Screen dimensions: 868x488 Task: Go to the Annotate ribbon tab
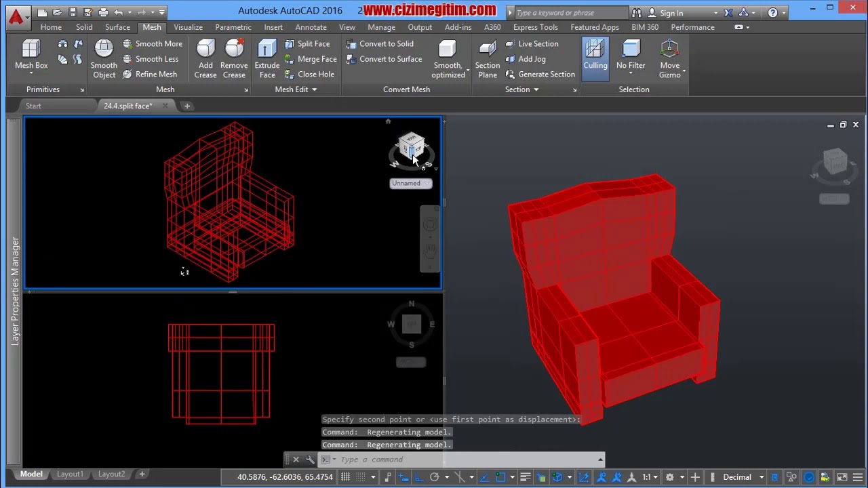point(311,27)
